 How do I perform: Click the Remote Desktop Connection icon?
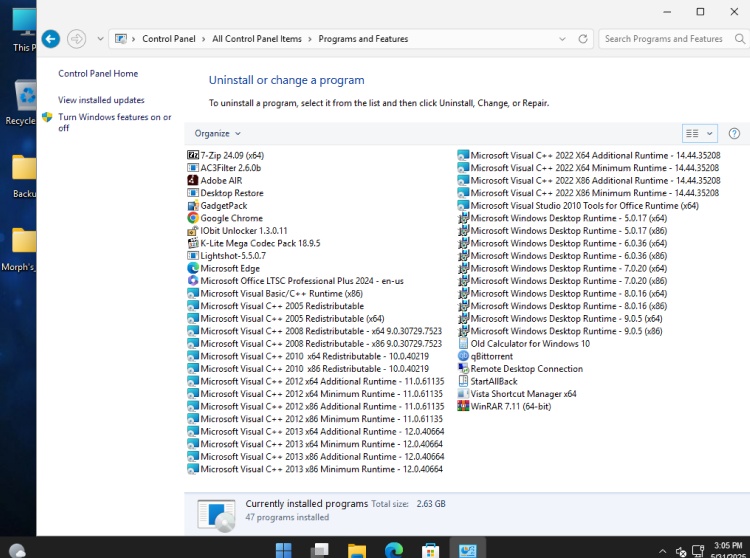(x=463, y=368)
